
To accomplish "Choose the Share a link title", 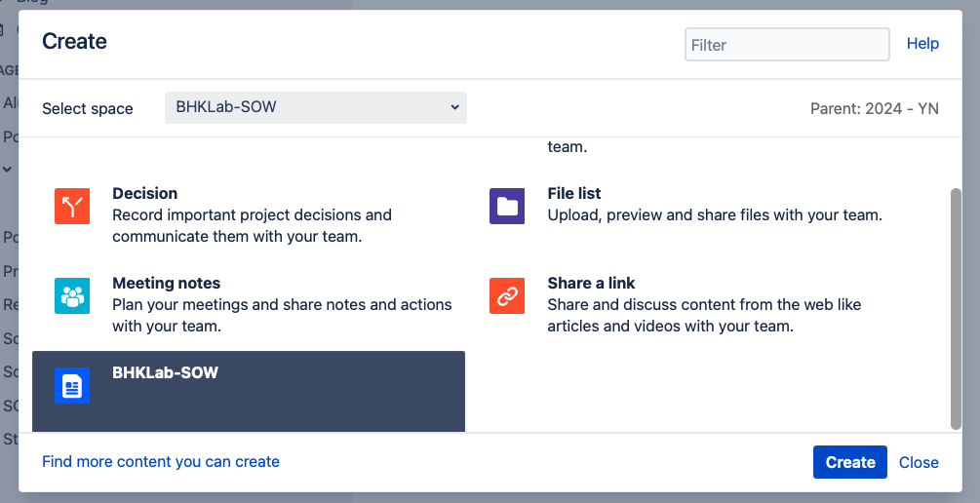I will click(x=591, y=283).
